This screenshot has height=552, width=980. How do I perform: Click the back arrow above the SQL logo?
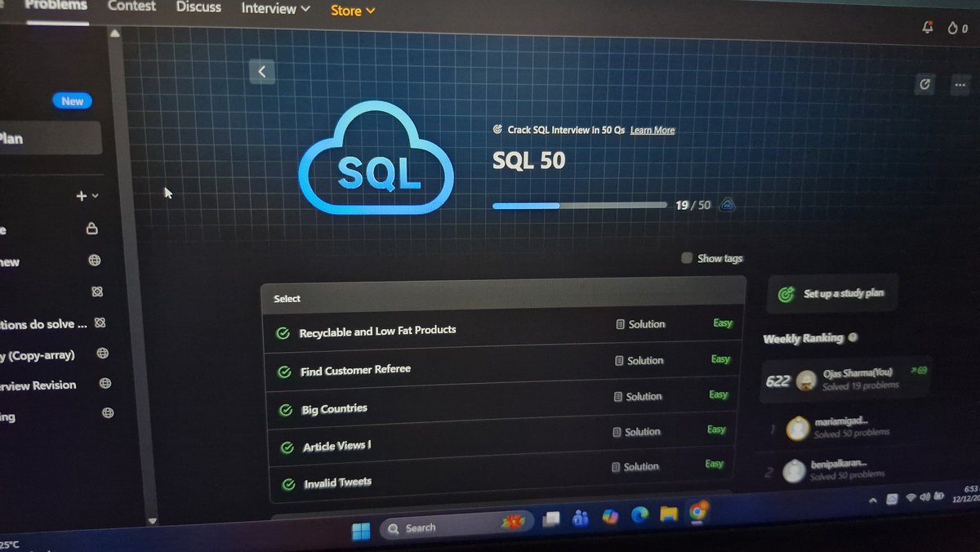[261, 72]
